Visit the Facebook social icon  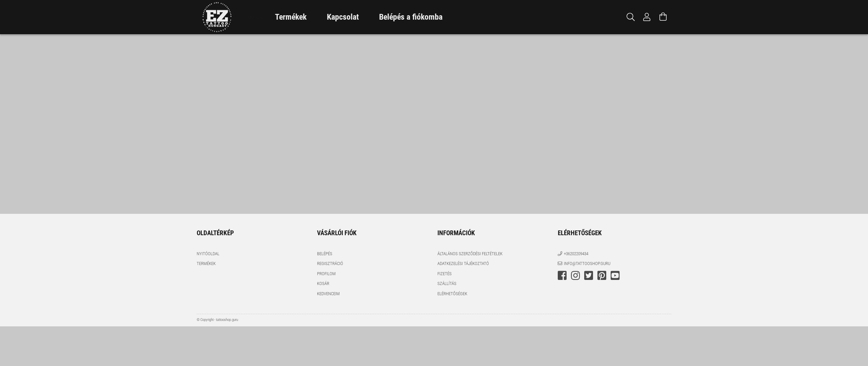(562, 276)
